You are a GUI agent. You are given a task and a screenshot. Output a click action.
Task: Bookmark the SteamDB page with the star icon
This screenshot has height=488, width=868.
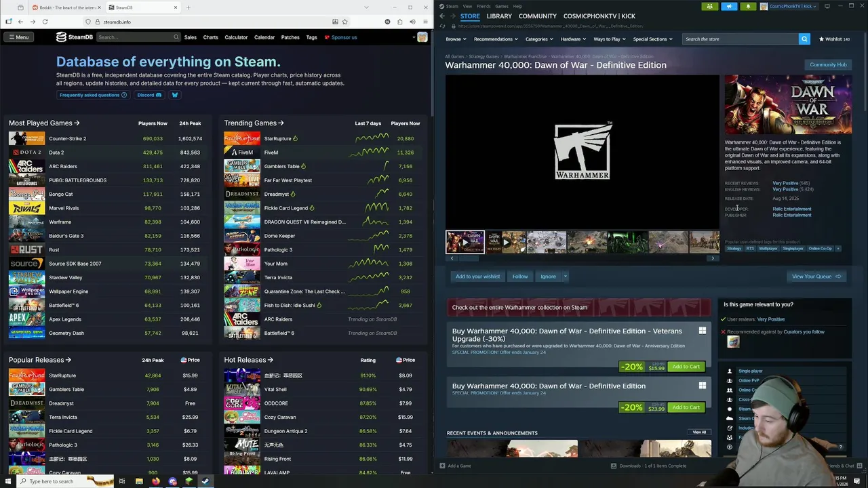point(345,22)
